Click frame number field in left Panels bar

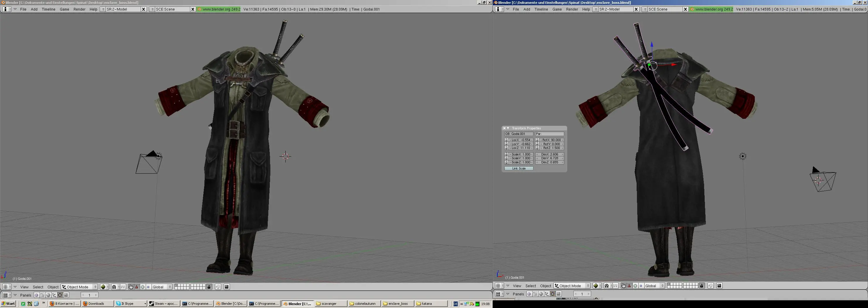click(90, 295)
